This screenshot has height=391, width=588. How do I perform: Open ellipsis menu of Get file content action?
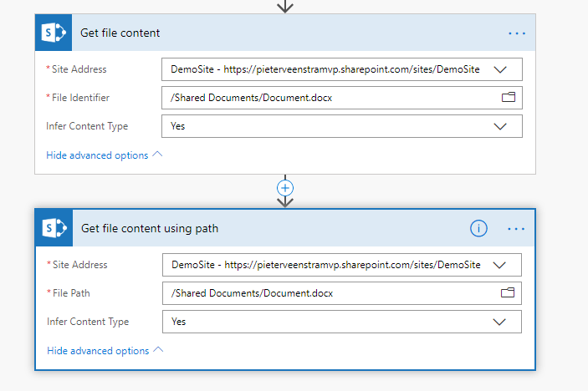517,33
